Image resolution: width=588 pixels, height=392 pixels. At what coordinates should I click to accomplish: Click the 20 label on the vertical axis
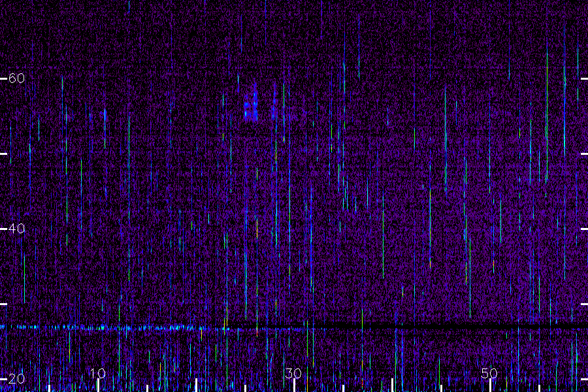(16, 379)
